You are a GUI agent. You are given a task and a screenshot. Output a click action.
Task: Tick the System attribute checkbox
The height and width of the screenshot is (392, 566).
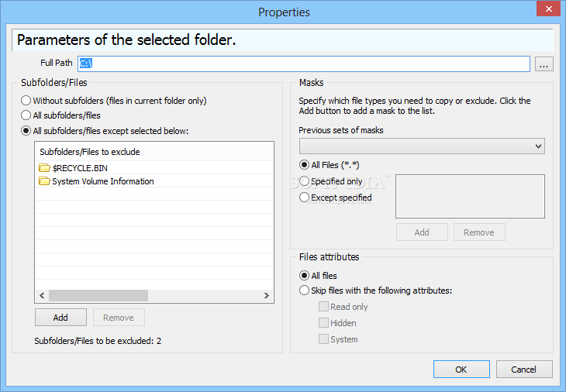tap(323, 339)
